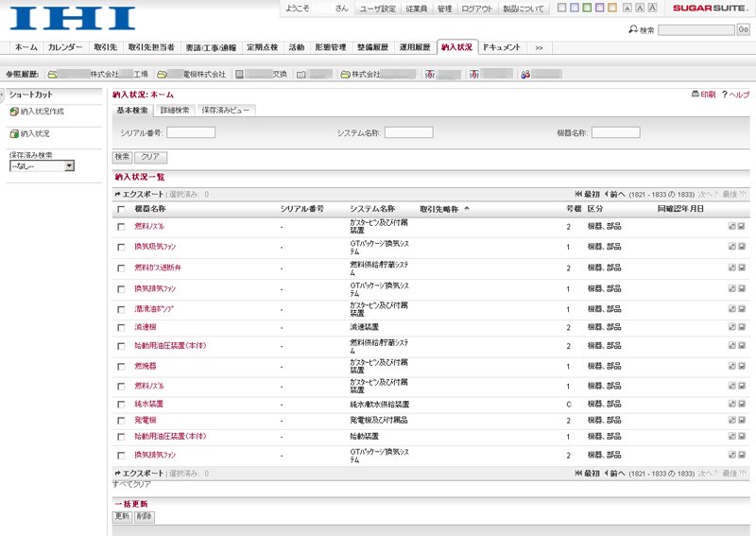Choose the green theme color swatch
The width and height of the screenshot is (756, 536).
pos(587,8)
